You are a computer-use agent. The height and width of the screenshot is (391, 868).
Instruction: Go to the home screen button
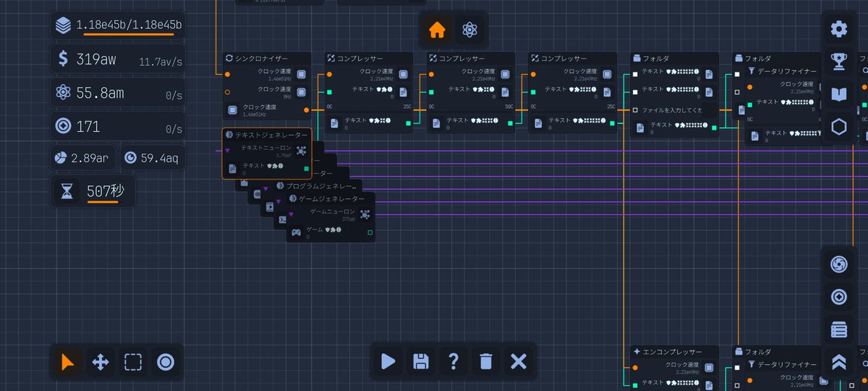[x=437, y=30]
